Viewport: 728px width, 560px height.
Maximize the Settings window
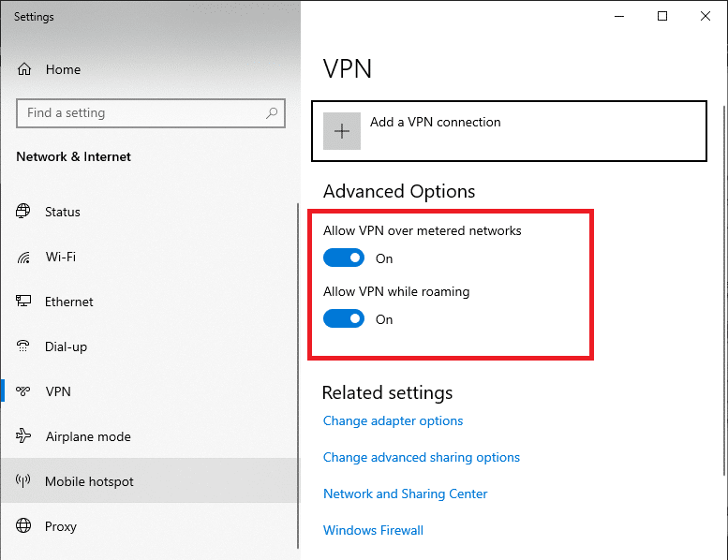click(662, 16)
